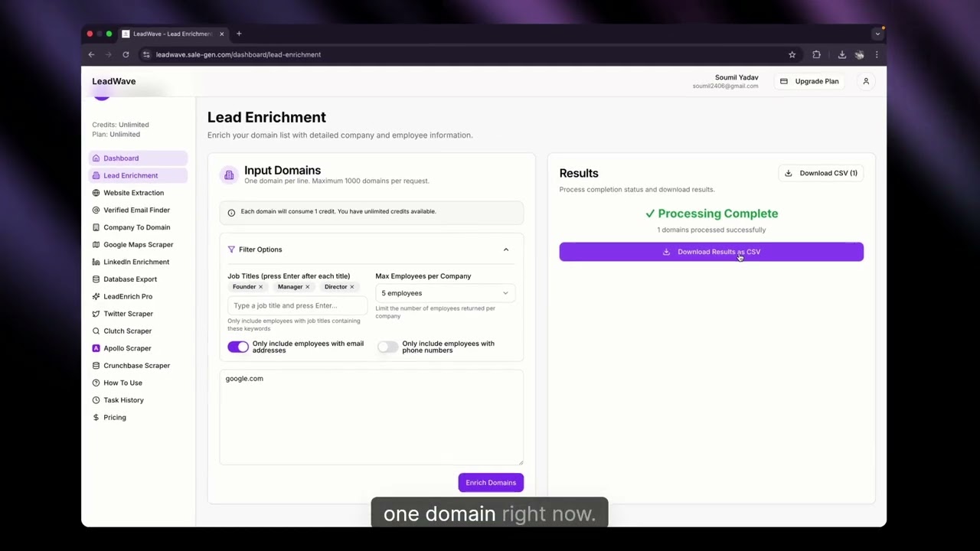Click Download CSV (1) button
This screenshot has width=980, height=551.
coord(821,173)
